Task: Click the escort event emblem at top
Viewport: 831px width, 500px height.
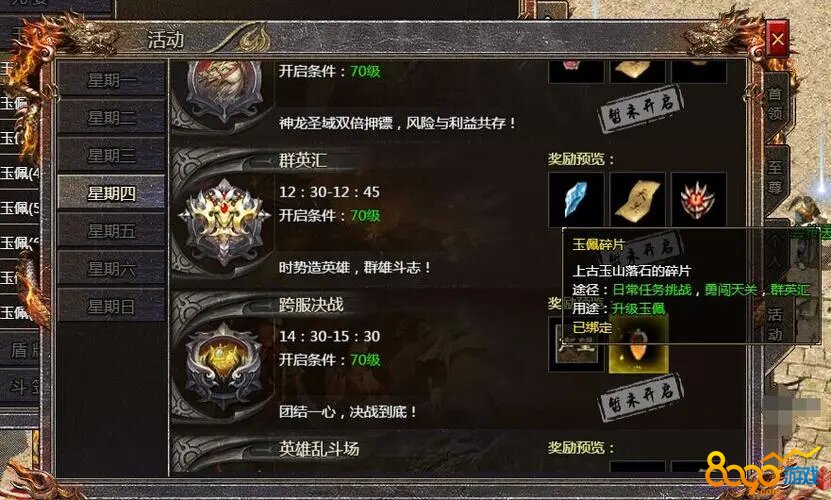Action: point(224,90)
